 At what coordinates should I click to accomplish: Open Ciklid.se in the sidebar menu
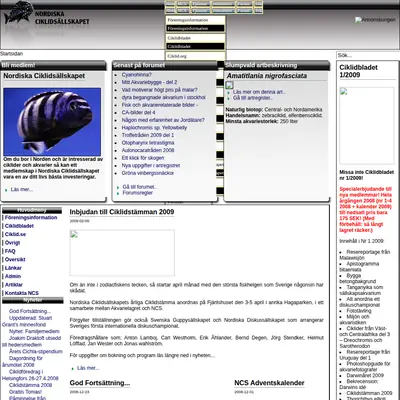pyautogui.click(x=15, y=234)
